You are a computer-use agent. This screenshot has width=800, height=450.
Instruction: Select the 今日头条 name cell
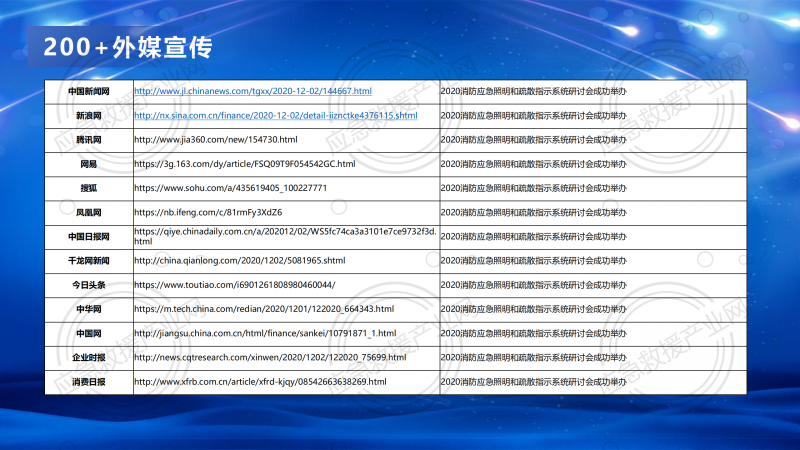[x=88, y=285]
